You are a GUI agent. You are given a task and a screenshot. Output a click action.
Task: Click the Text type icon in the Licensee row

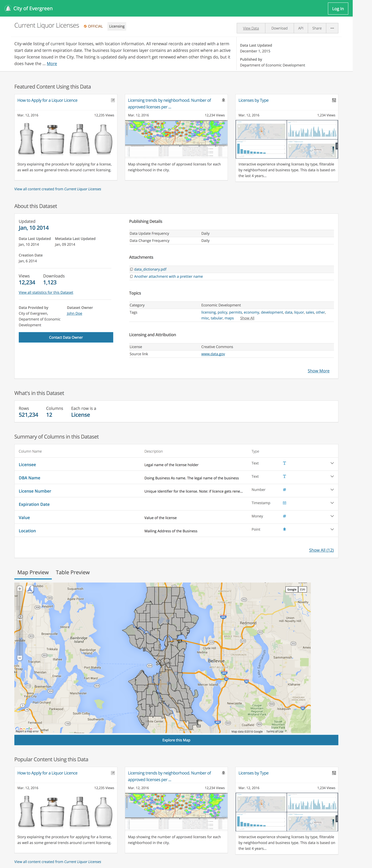(x=285, y=463)
